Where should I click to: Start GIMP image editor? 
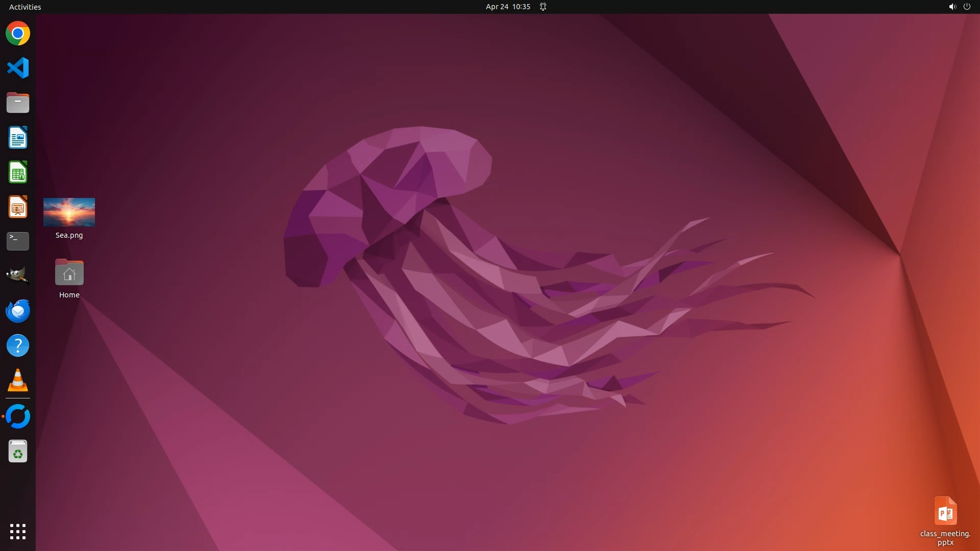pyautogui.click(x=18, y=276)
